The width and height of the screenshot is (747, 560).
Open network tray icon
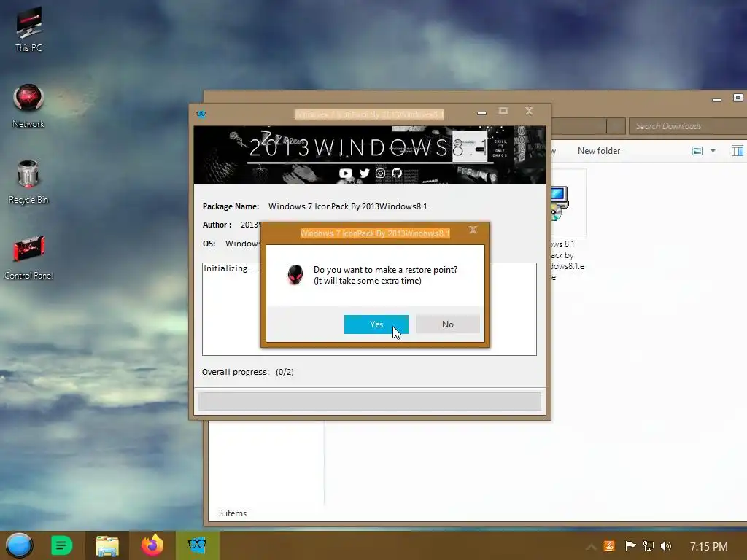tap(648, 546)
